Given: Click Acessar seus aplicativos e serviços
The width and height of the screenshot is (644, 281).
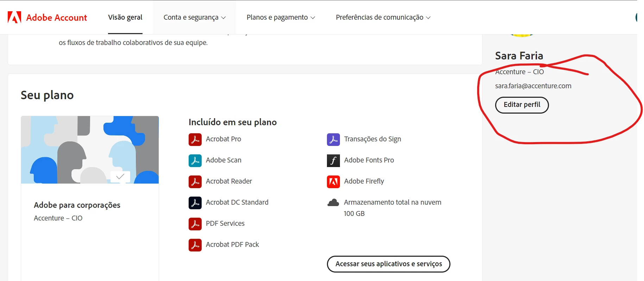Looking at the screenshot, I should coord(389,264).
